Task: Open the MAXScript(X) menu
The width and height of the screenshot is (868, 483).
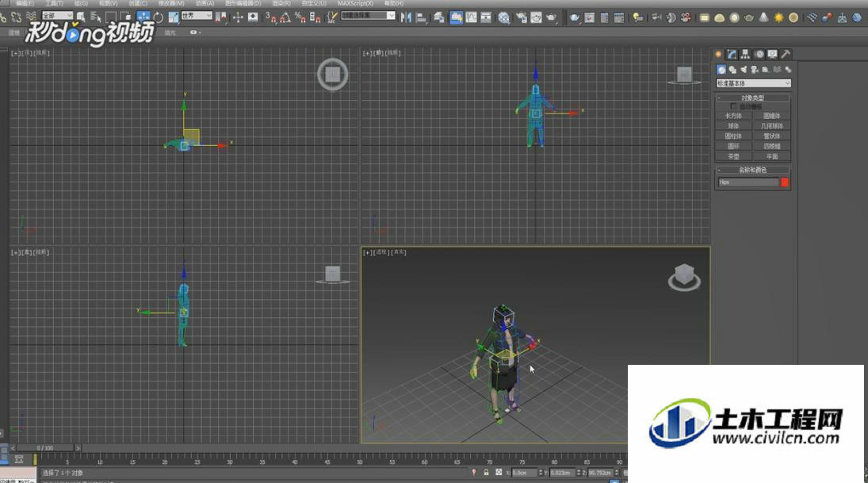Action: click(x=355, y=3)
